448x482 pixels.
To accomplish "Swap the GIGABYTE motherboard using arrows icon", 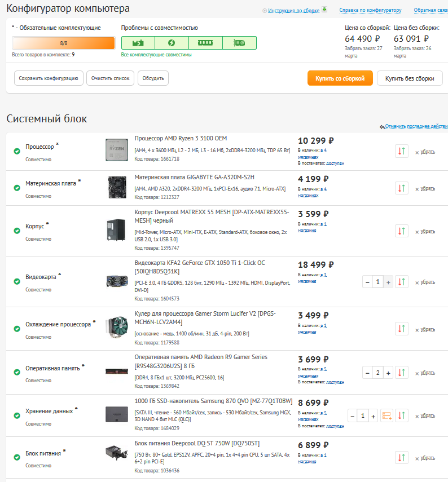I will pyautogui.click(x=402, y=188).
